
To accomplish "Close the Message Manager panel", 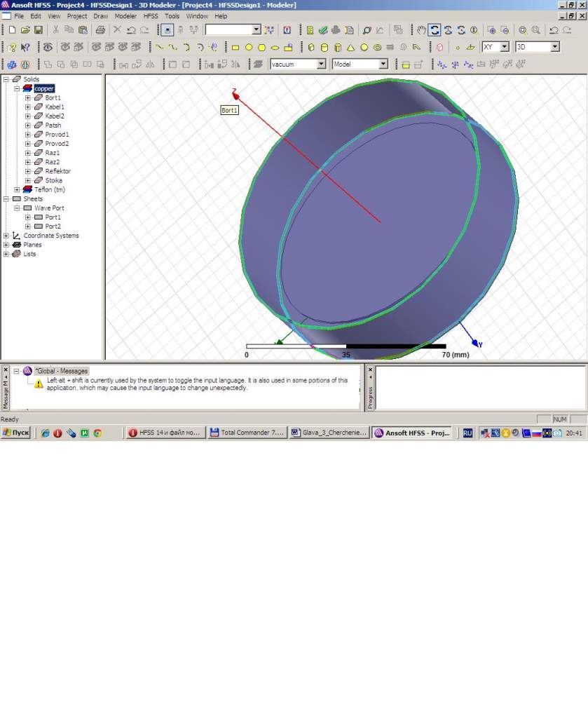I will click(x=6, y=369).
